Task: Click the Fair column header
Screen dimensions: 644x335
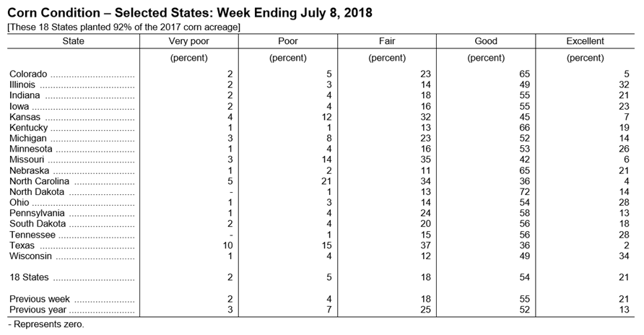Action: (387, 41)
